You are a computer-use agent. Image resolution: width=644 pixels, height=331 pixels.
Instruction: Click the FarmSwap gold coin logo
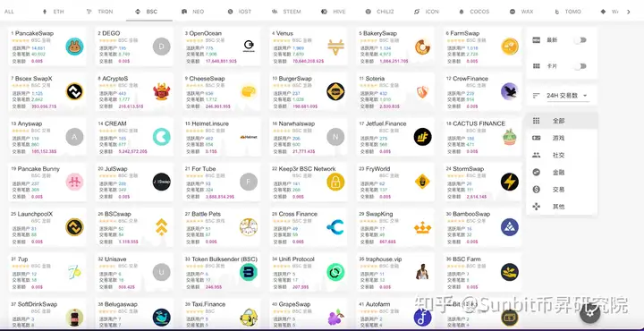(510, 47)
